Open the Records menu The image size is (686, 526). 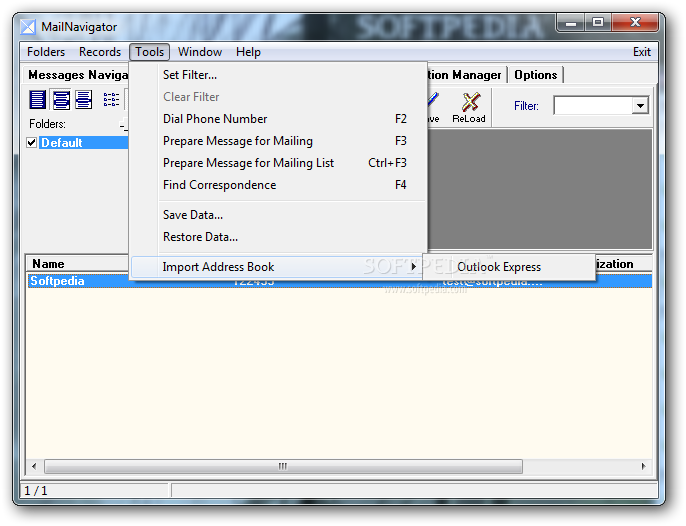coord(100,52)
